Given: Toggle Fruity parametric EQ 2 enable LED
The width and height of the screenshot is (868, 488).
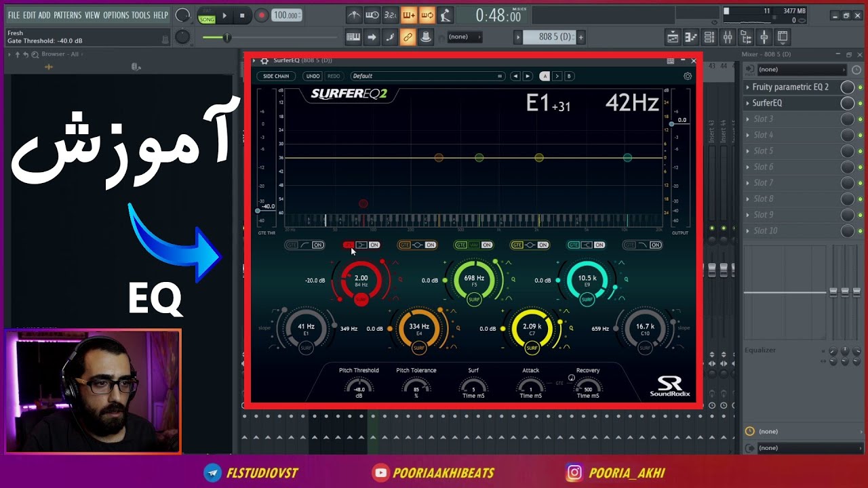Looking at the screenshot, I should pos(860,87).
